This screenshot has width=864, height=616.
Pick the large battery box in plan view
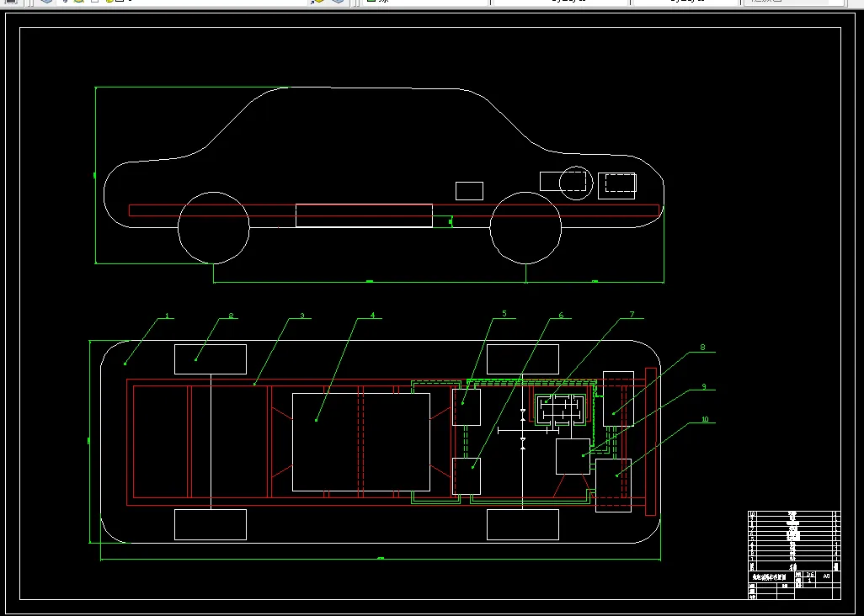pyautogui.click(x=361, y=442)
